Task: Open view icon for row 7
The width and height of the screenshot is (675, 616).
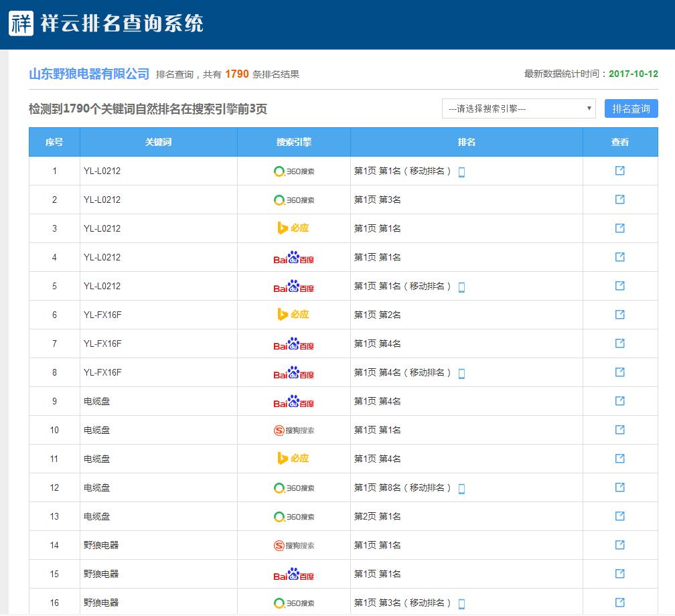Action: [x=620, y=343]
